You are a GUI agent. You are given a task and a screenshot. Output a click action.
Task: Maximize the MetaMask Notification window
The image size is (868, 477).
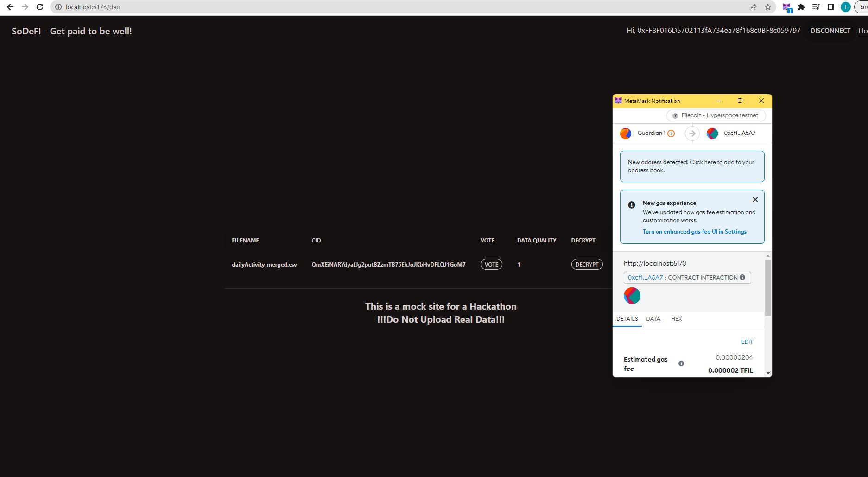(740, 101)
